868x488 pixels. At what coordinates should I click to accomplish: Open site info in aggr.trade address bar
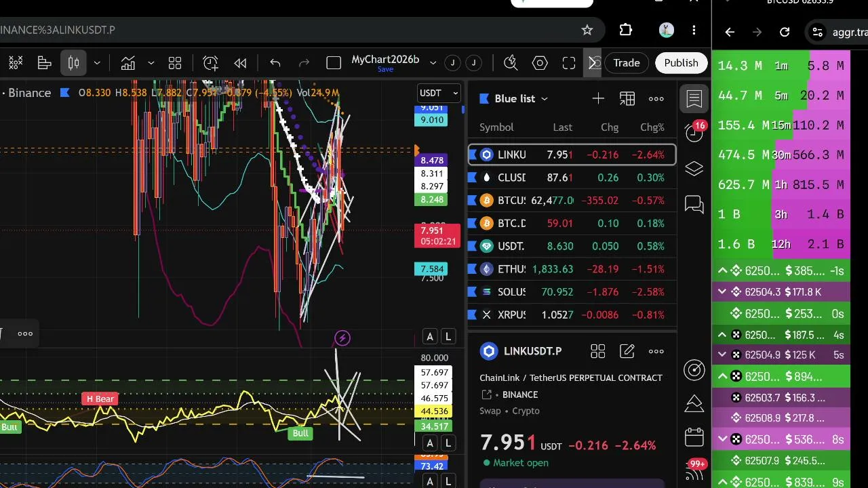click(x=818, y=32)
